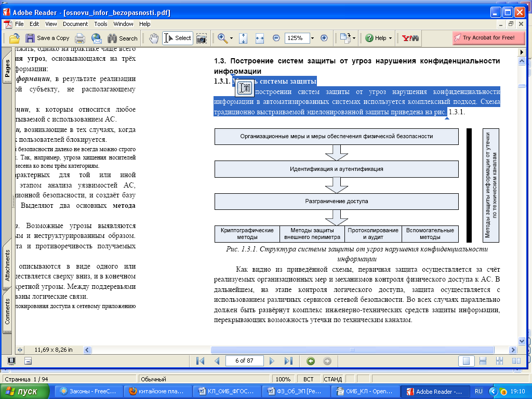The height and width of the screenshot is (399, 532).
Task: Go to next page arrow
Action: tap(272, 361)
